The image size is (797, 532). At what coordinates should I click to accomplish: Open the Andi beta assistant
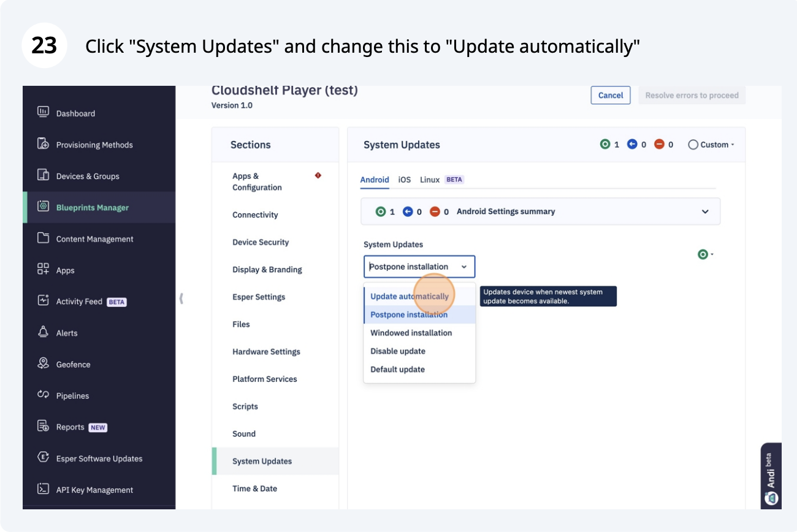tap(771, 476)
